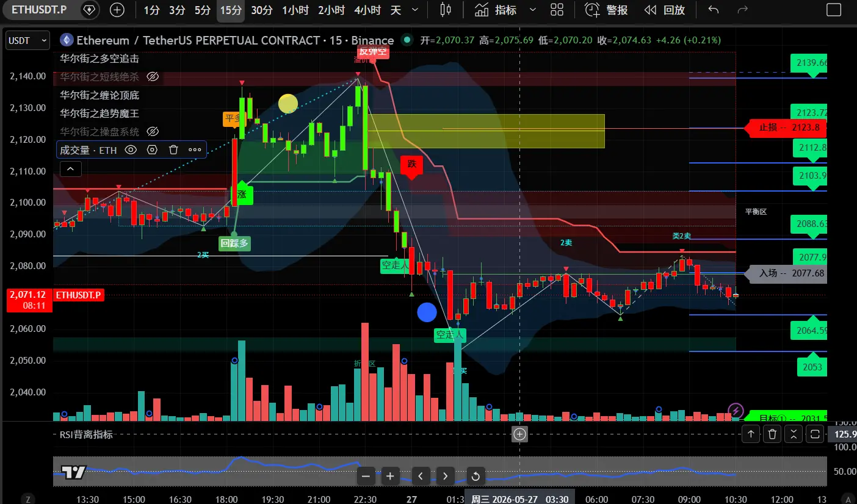857x504 pixels.
Task: Click the lightning quick-action icon
Action: coord(736,410)
